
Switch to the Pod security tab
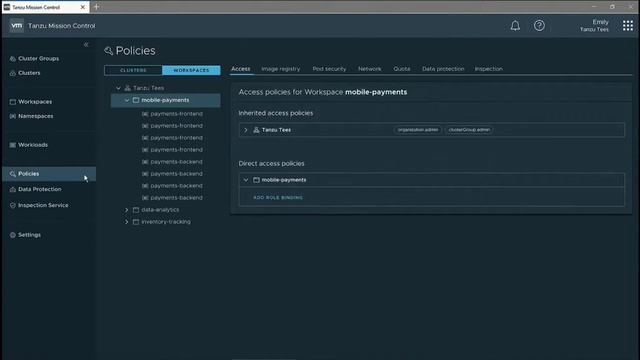coord(329,69)
